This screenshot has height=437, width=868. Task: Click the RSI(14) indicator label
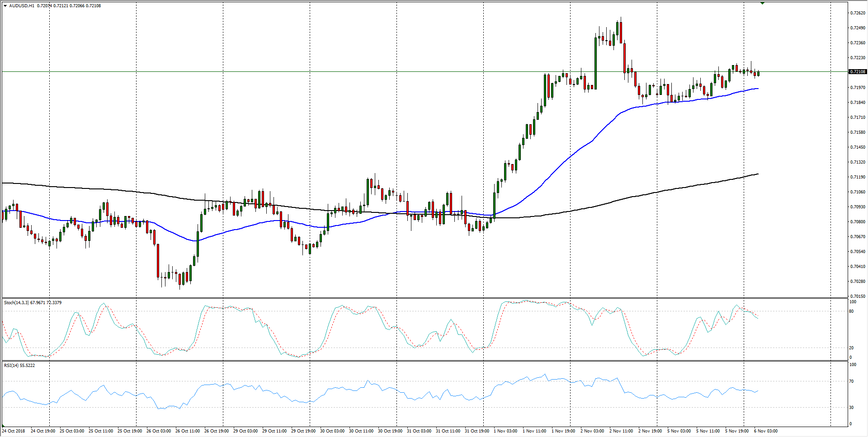pos(12,365)
